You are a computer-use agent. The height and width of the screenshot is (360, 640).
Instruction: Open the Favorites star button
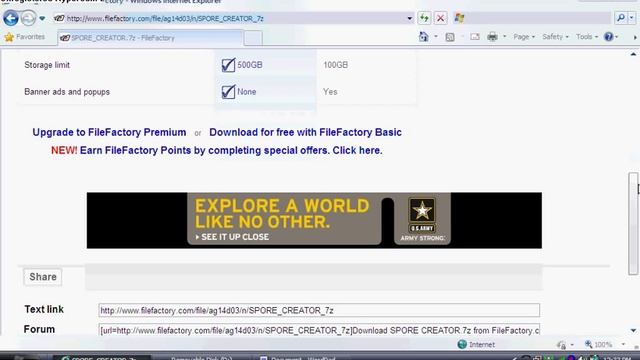[x=24, y=37]
